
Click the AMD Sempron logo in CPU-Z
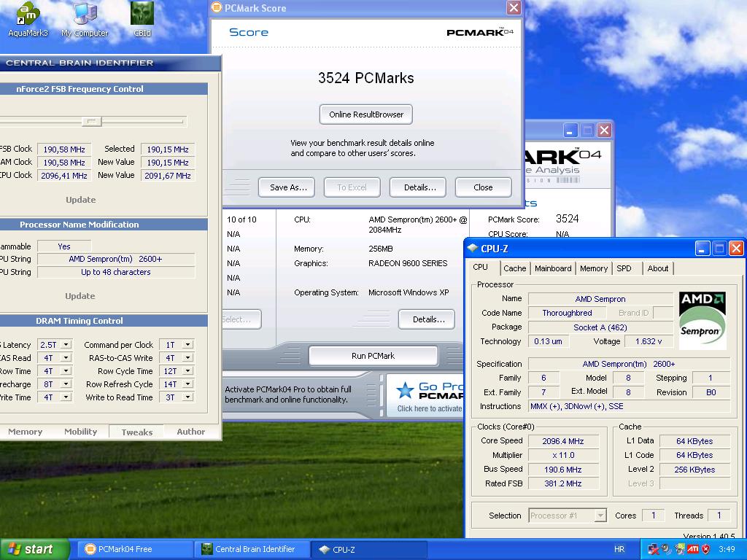click(x=703, y=321)
